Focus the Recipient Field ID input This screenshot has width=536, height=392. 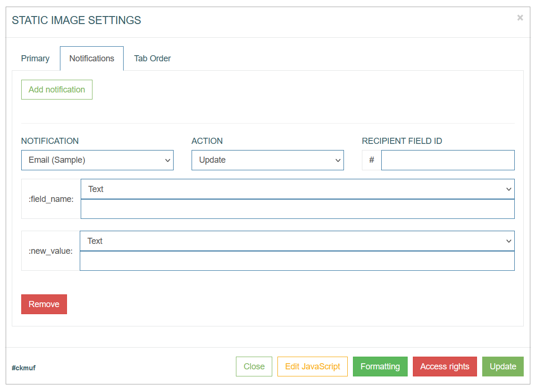pos(448,160)
